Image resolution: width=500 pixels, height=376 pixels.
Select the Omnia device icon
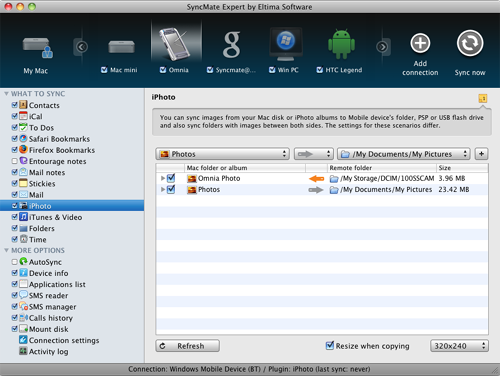(175, 43)
